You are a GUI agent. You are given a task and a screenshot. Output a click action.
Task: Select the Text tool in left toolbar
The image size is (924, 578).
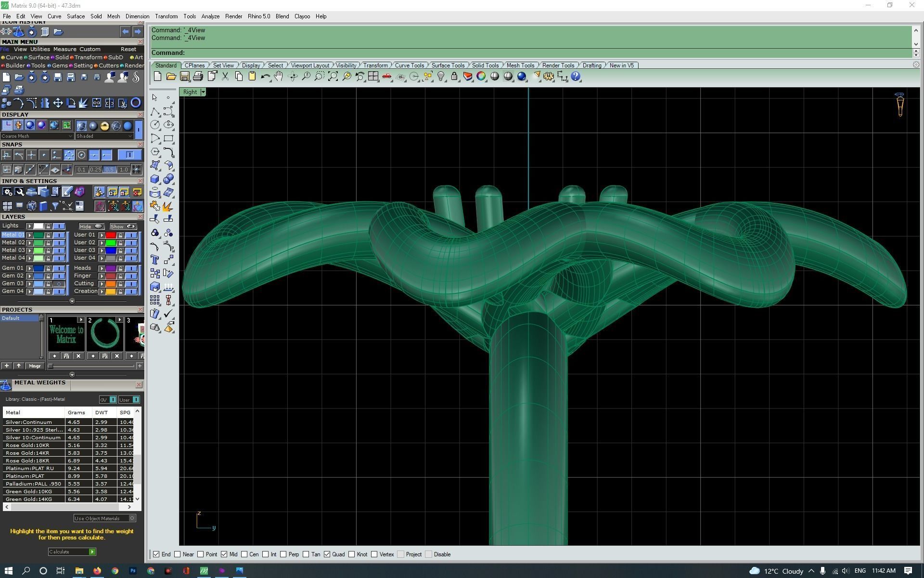click(x=155, y=260)
